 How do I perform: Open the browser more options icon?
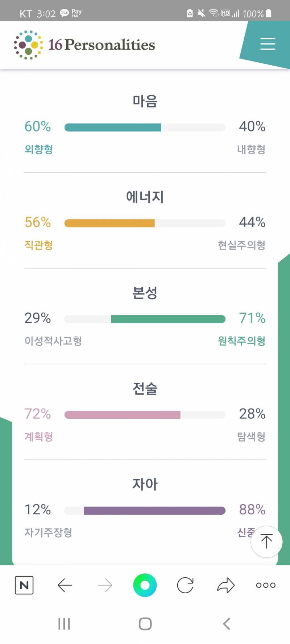pos(265,585)
